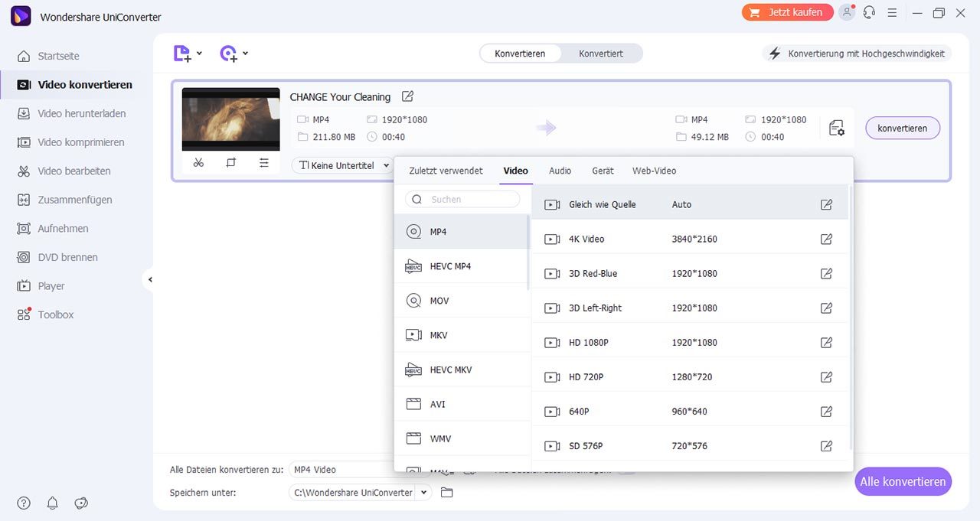The height and width of the screenshot is (521, 980).
Task: Click konvertieren button for the video
Action: click(x=903, y=128)
